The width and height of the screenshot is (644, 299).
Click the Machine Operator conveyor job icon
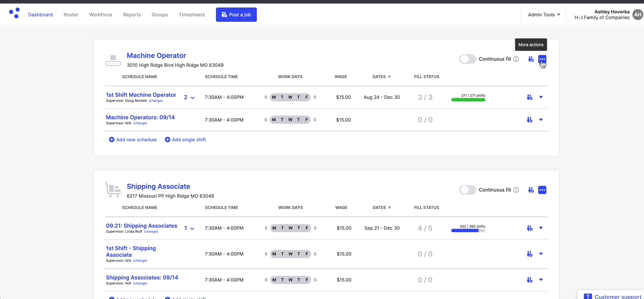113,60
